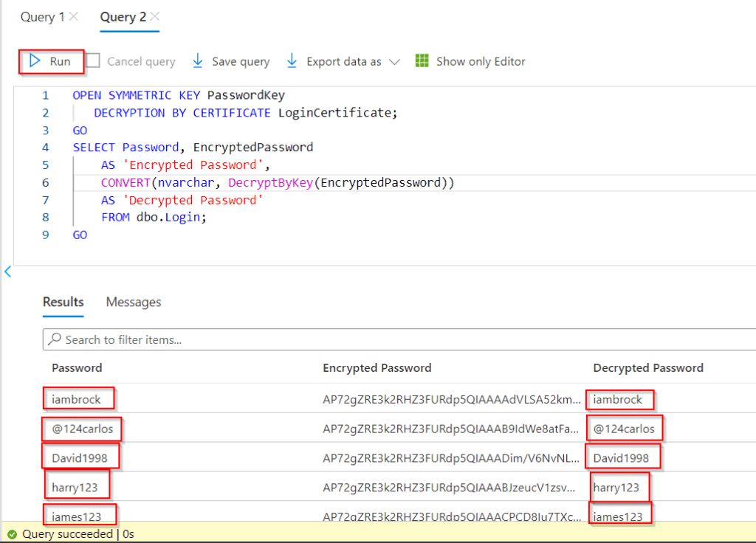Click the Encrypted Password column header
This screenshot has width=756, height=543.
pyautogui.click(x=377, y=367)
